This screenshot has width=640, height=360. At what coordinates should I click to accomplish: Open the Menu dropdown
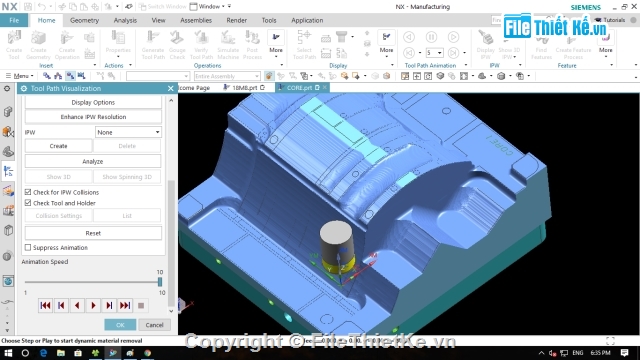20,76
